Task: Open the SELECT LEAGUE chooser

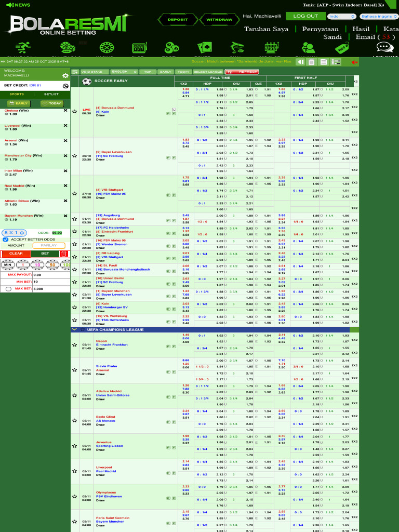Action: (208, 72)
